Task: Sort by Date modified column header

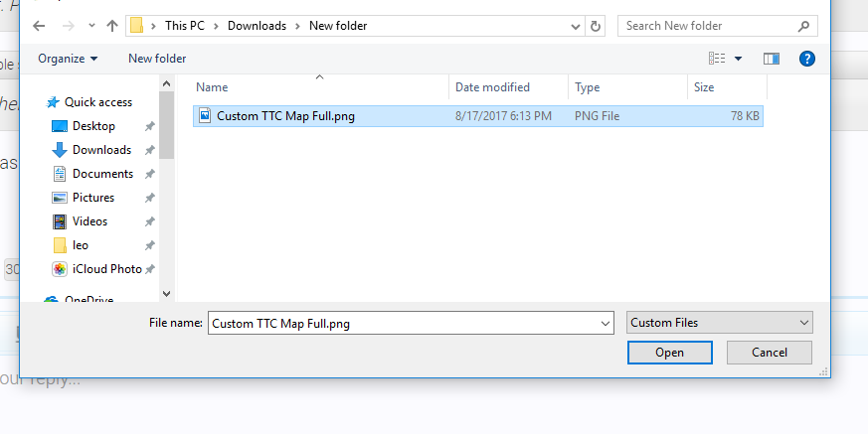Action: [492, 87]
